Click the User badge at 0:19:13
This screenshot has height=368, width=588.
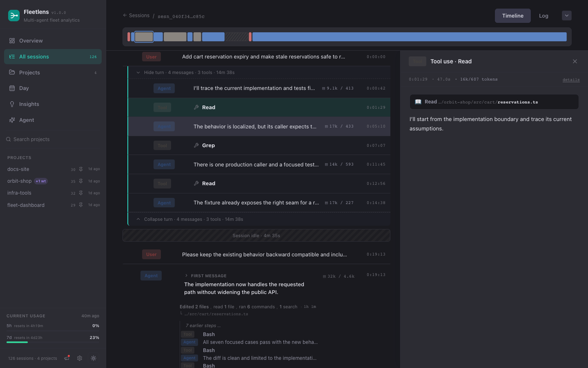point(151,254)
